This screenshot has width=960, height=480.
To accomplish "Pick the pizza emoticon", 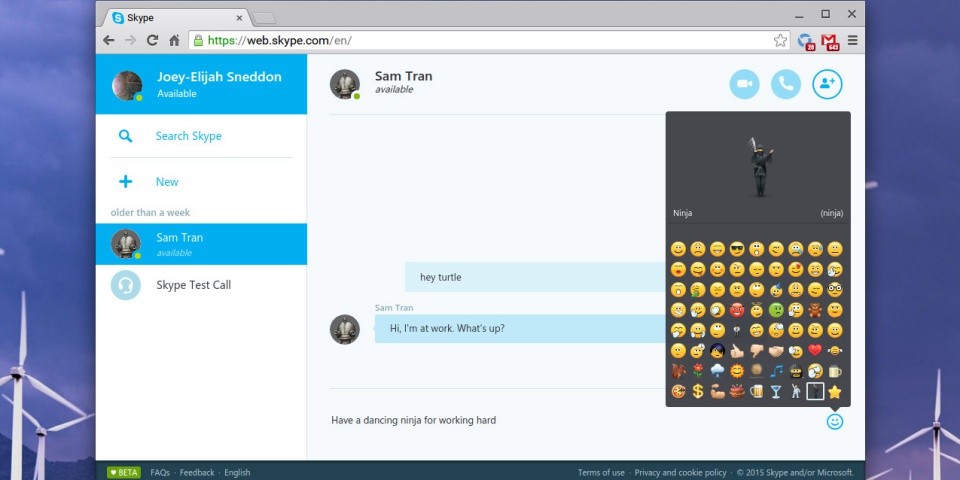I will (x=678, y=391).
